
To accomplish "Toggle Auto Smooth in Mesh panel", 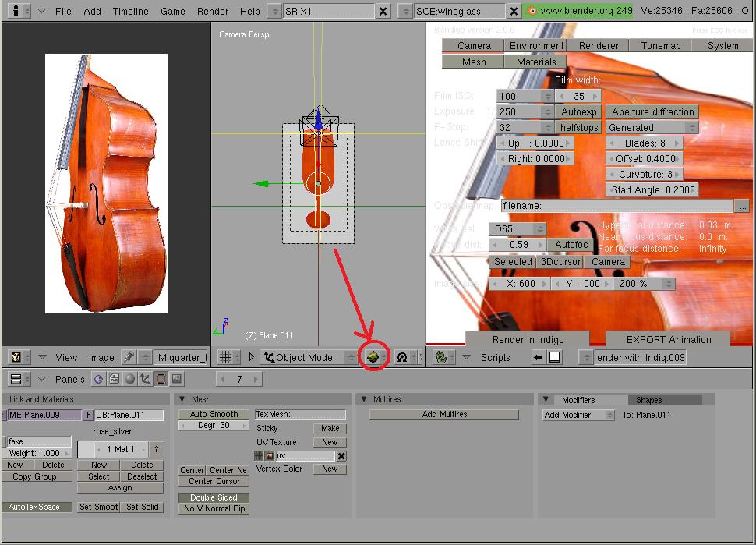I will 214,414.
